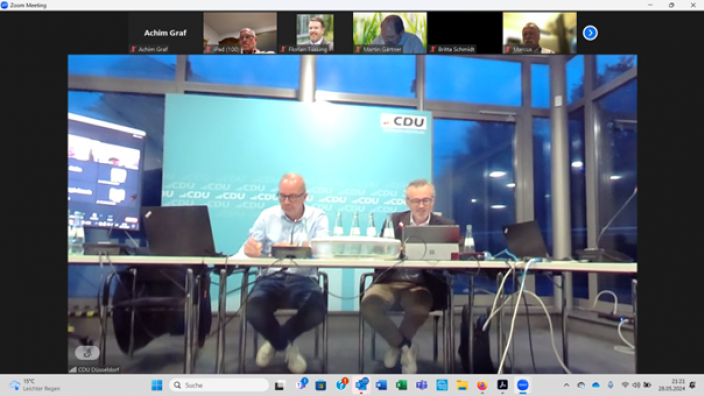This screenshot has width=704, height=396.
Task: Open Adobe Acrobat taskbar icon
Action: [x=502, y=385]
